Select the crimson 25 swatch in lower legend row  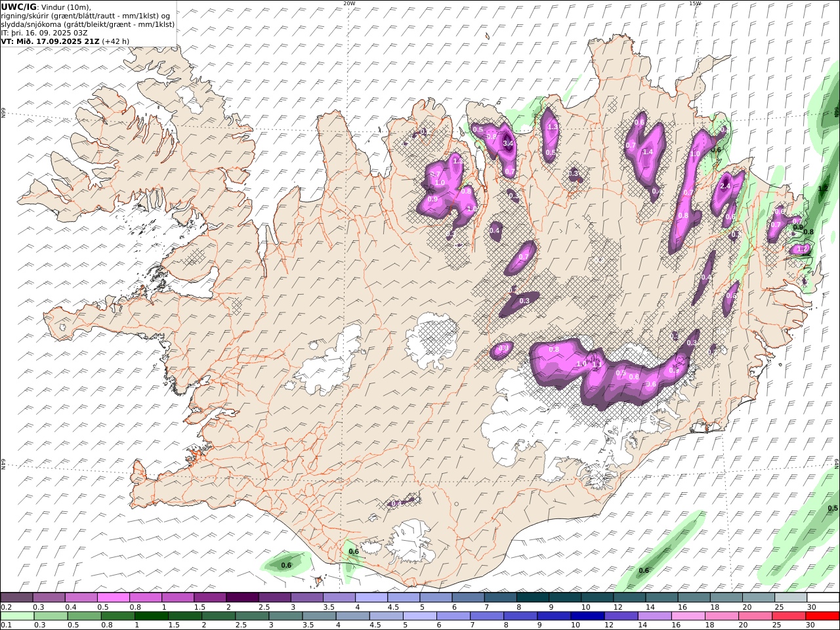pyautogui.click(x=789, y=616)
